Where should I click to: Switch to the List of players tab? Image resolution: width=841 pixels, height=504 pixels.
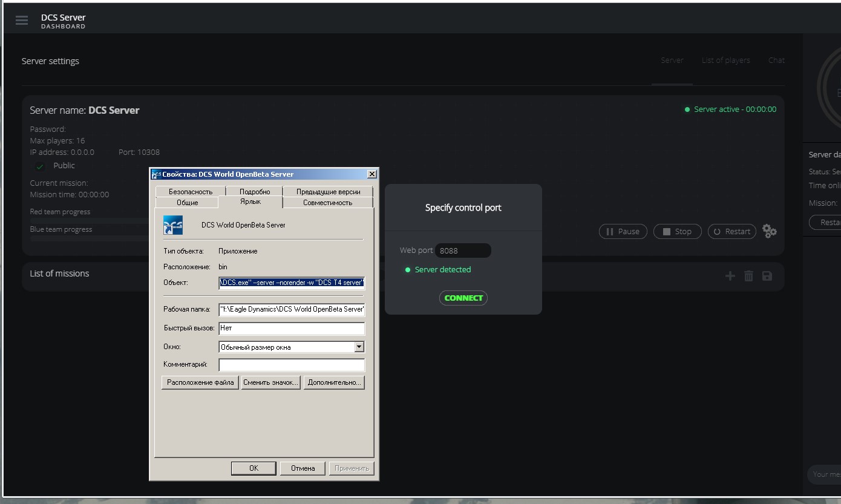(x=725, y=61)
